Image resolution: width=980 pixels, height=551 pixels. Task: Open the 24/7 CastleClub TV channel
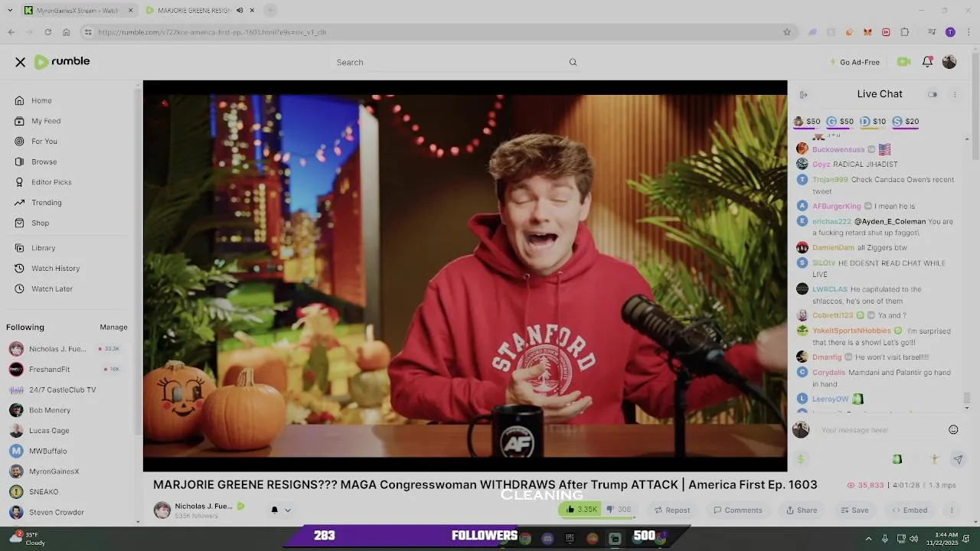pyautogui.click(x=62, y=390)
